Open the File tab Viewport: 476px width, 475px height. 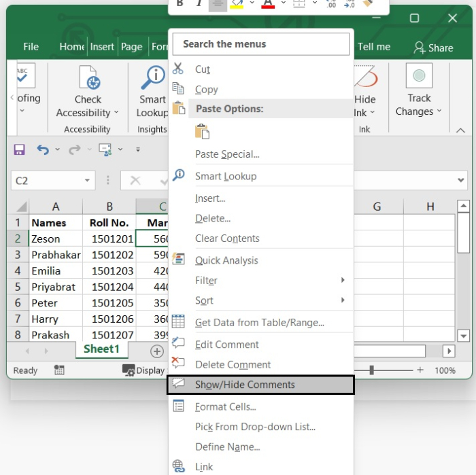pos(31,47)
